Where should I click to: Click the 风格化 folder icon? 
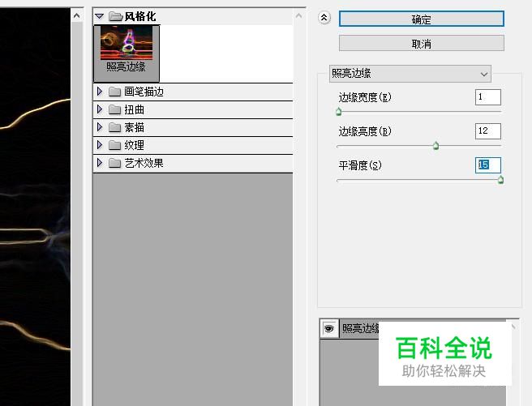pos(115,16)
